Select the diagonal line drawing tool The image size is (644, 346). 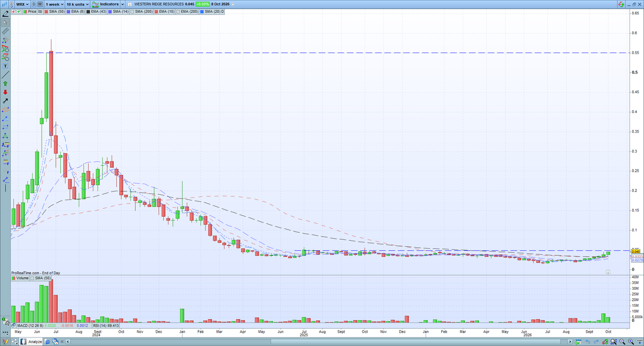pyautogui.click(x=5, y=75)
